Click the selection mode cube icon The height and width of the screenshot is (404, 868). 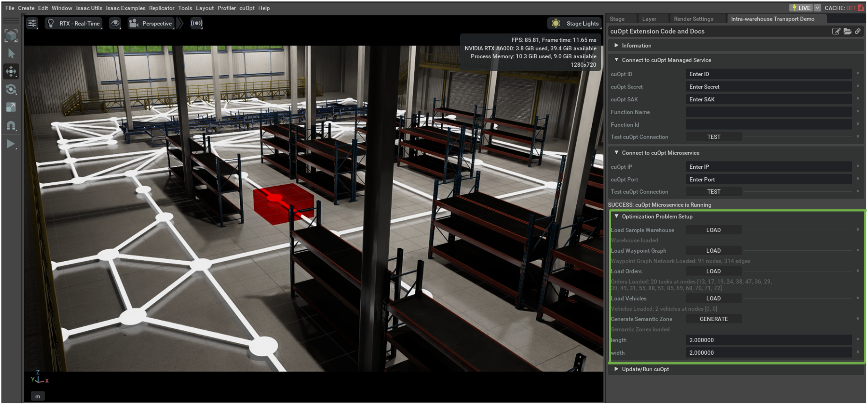[x=11, y=36]
